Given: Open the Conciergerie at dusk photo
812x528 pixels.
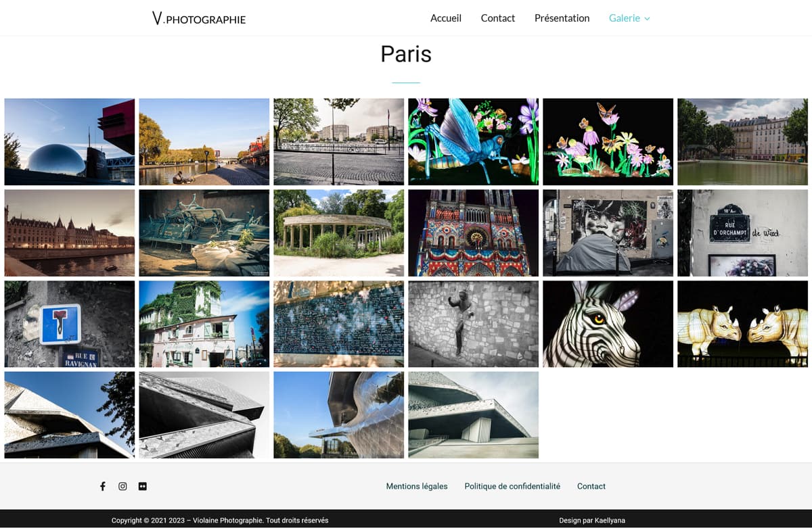Looking at the screenshot, I should coord(70,233).
